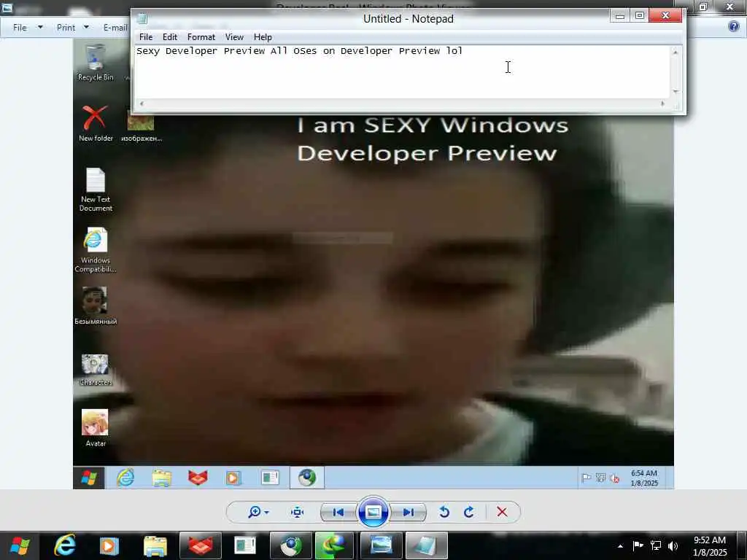
Task: Rotate photo clockwise
Action: click(x=469, y=512)
